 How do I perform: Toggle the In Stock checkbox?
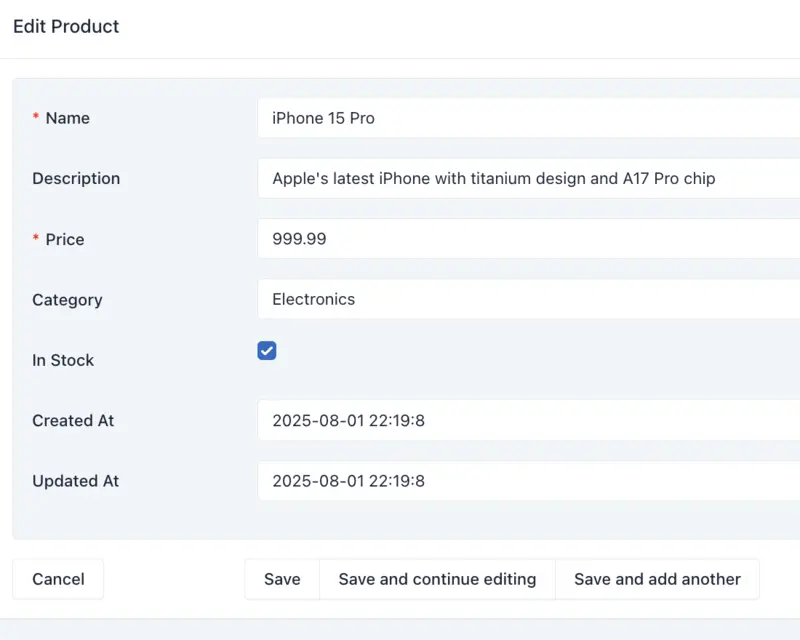point(267,351)
